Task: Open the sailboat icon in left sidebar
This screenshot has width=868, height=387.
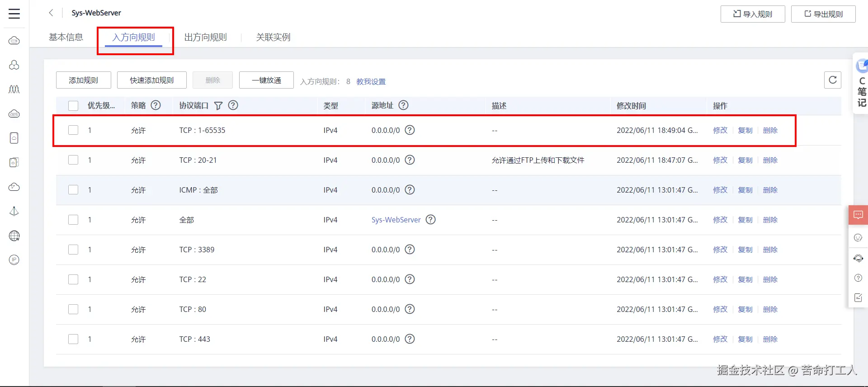Action: (x=14, y=211)
